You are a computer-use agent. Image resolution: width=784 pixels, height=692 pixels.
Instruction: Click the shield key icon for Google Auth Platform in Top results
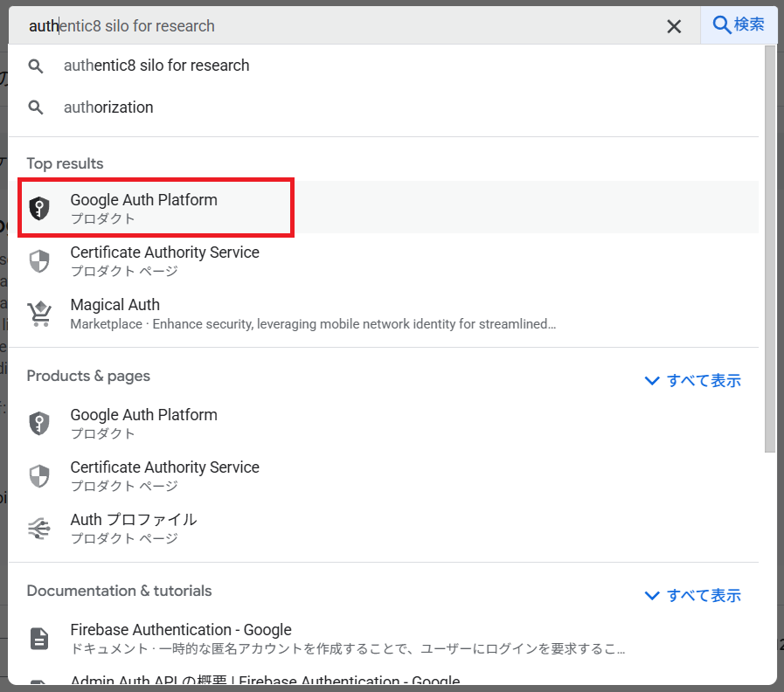coord(39,208)
